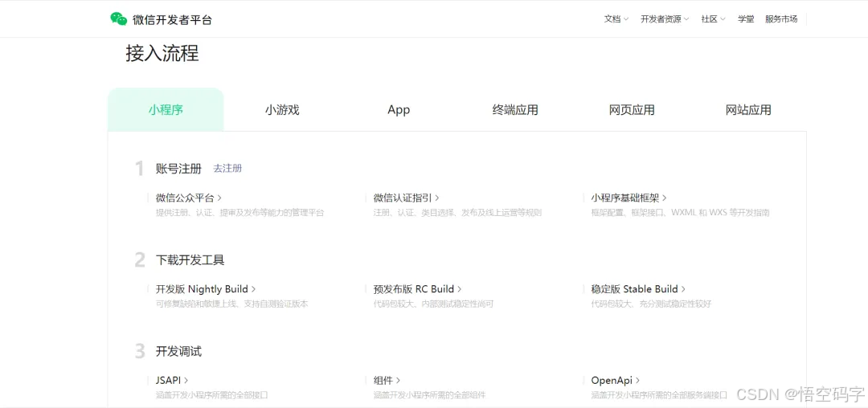Open the 小程序基础框架 link
The image size is (868, 408).
tap(628, 198)
